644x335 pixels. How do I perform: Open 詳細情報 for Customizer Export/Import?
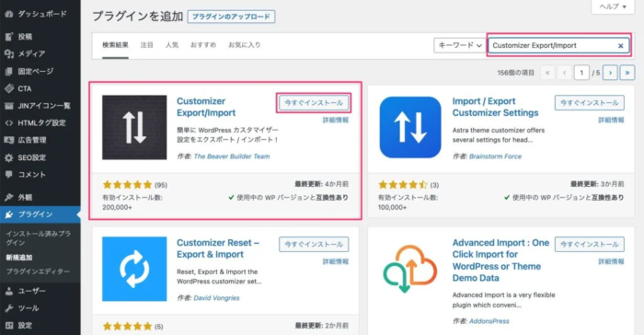(x=336, y=120)
